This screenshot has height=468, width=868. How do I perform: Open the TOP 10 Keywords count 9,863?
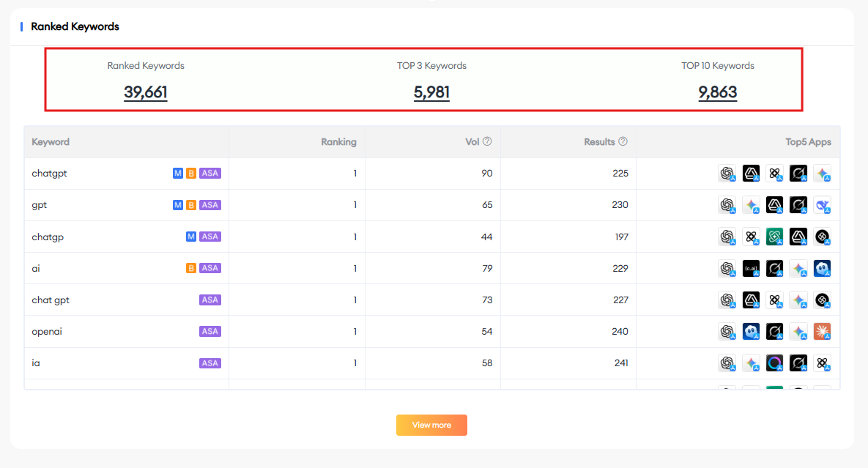coord(717,92)
